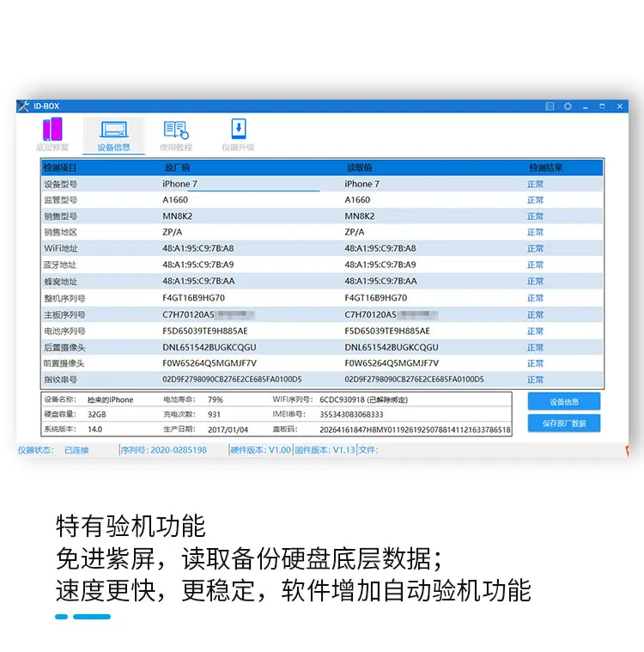
Task: Select the 后置摄像头 row label
Action: point(65,347)
